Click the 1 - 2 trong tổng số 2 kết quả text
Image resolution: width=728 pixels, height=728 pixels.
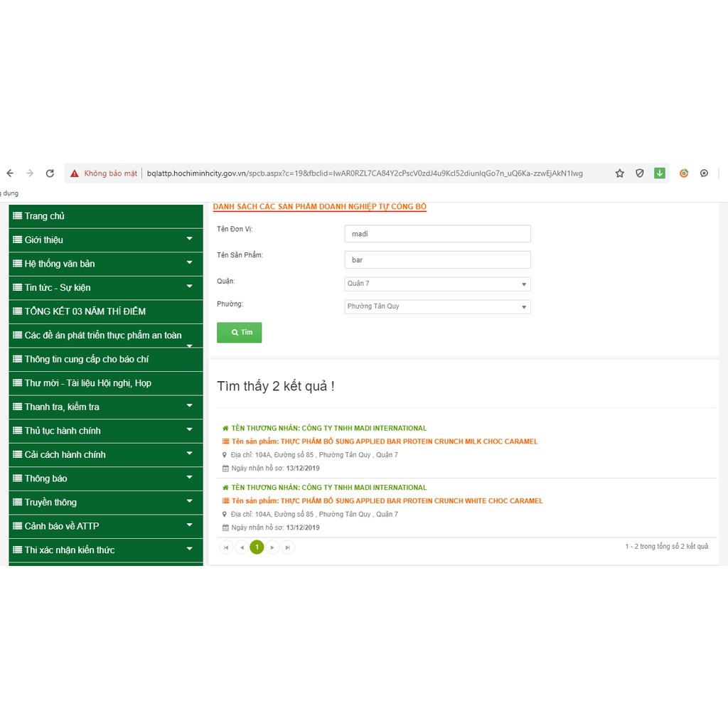point(666,547)
